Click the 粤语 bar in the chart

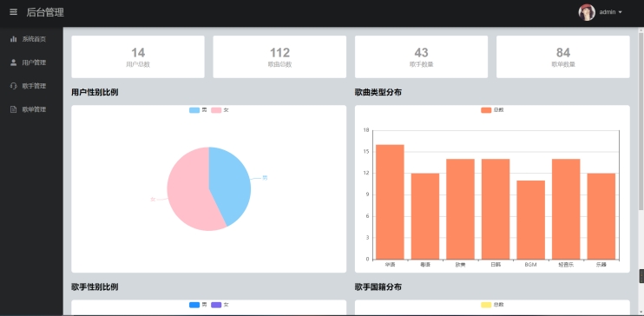click(425, 216)
